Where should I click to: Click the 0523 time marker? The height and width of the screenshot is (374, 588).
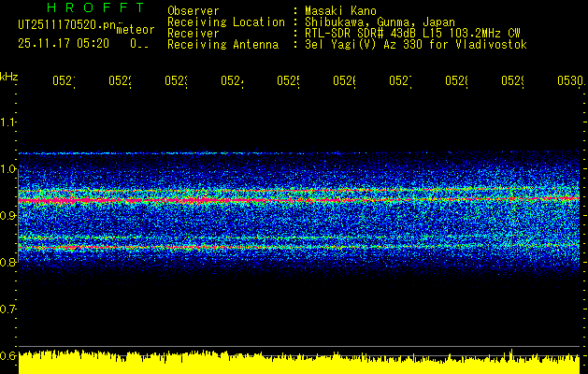177,80
